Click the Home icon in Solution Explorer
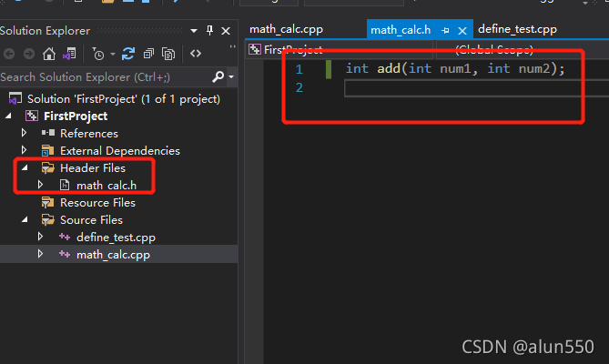 [49, 54]
